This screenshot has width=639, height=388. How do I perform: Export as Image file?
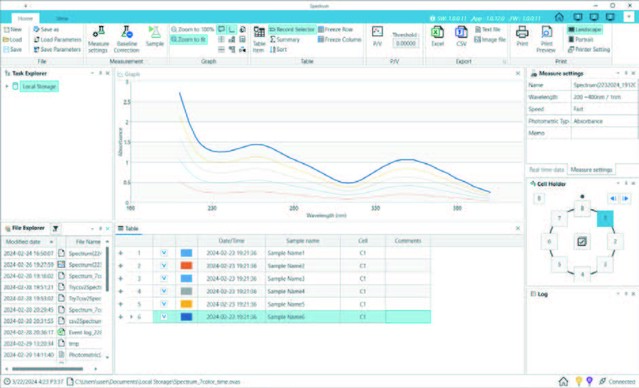[x=490, y=40]
